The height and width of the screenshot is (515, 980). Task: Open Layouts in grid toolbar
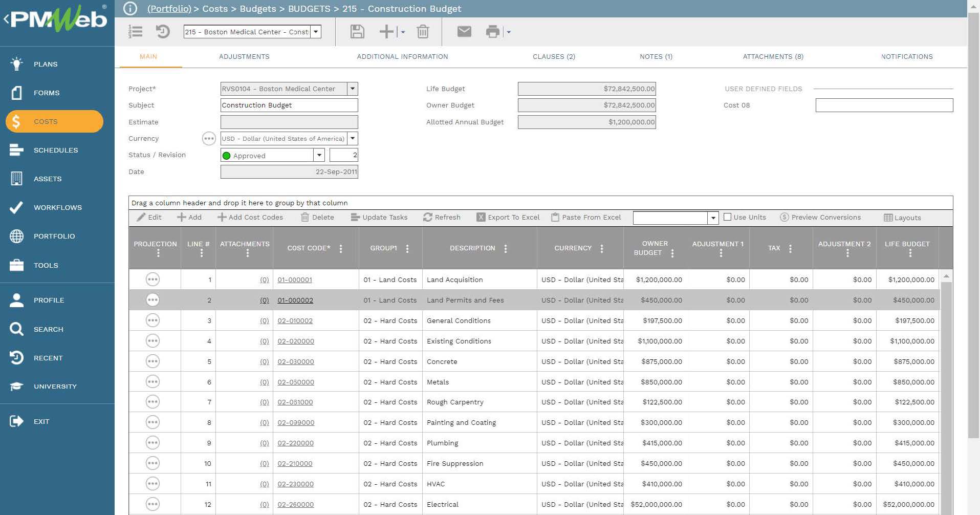click(902, 218)
